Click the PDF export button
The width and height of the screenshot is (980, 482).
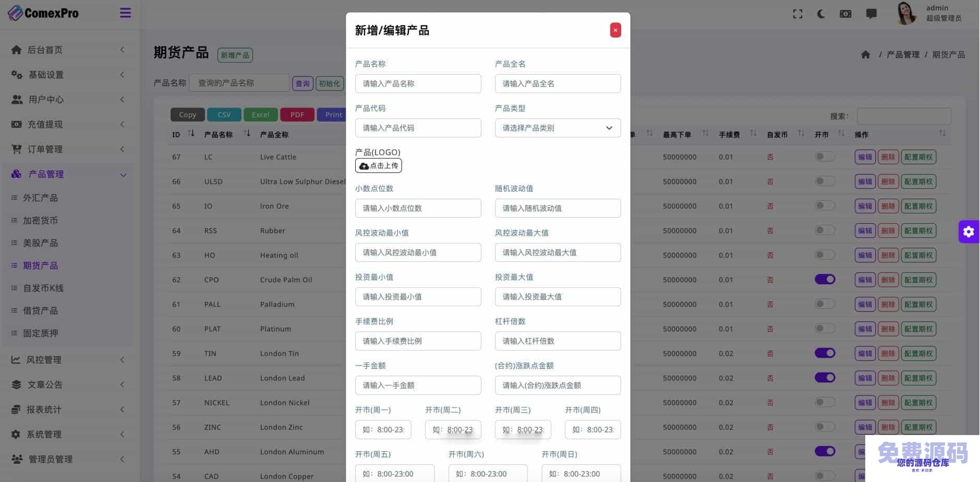click(x=297, y=115)
